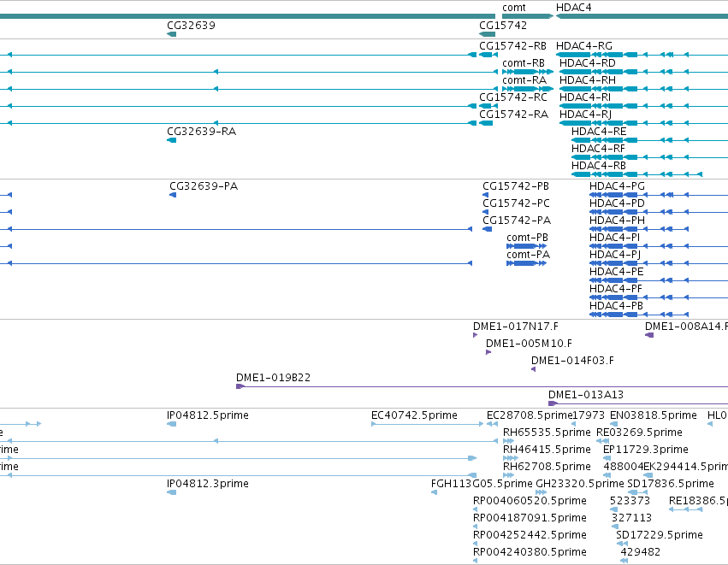Image resolution: width=728 pixels, height=565 pixels.
Task: Click the CG15742 gene label
Action: tap(503, 26)
